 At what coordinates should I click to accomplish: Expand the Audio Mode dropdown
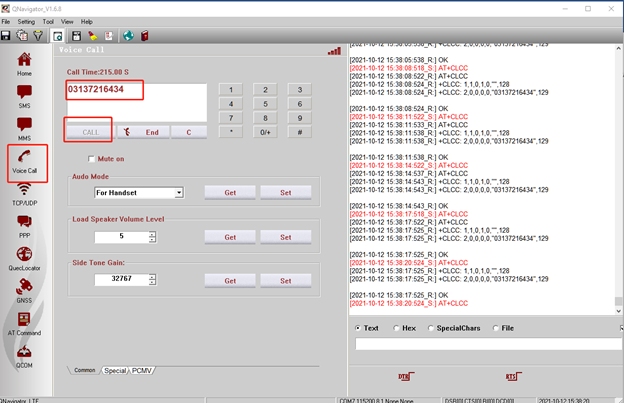tap(178, 192)
